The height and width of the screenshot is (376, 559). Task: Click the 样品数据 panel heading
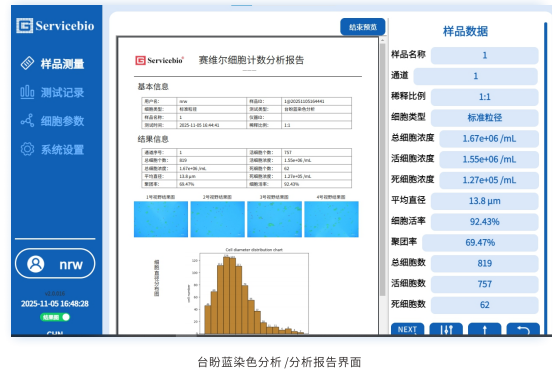(x=465, y=31)
